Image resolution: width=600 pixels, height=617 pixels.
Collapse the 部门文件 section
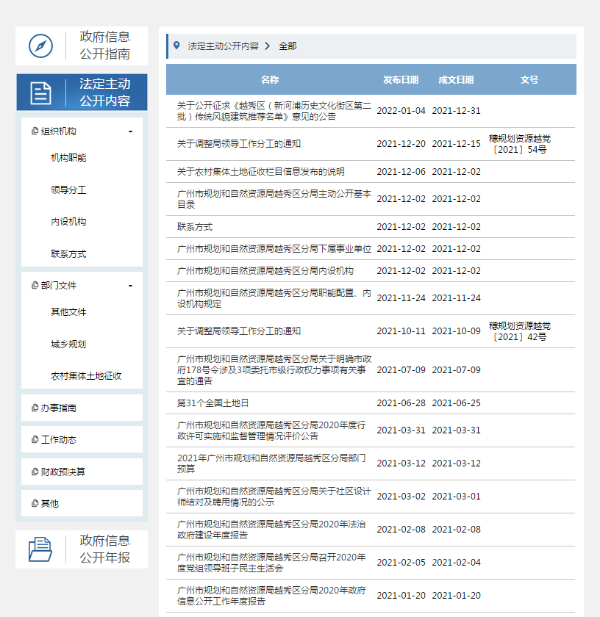pos(130,286)
